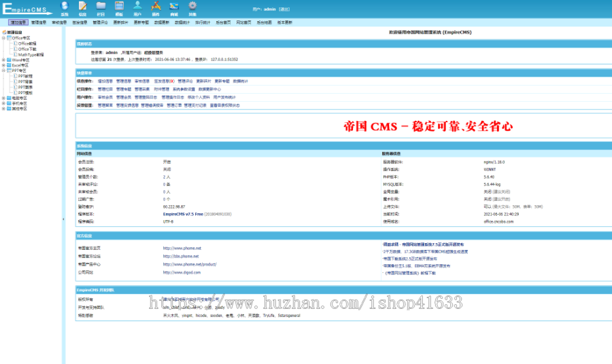
Task: Click the folder icon of Excel专区
Action: pos(9,65)
